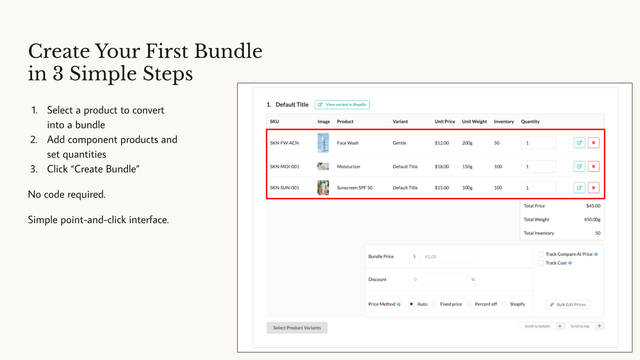Viewport: 640px width, 360px height.
Task: Click the down arrow beside Scroll to bottom
Action: [x=560, y=326]
